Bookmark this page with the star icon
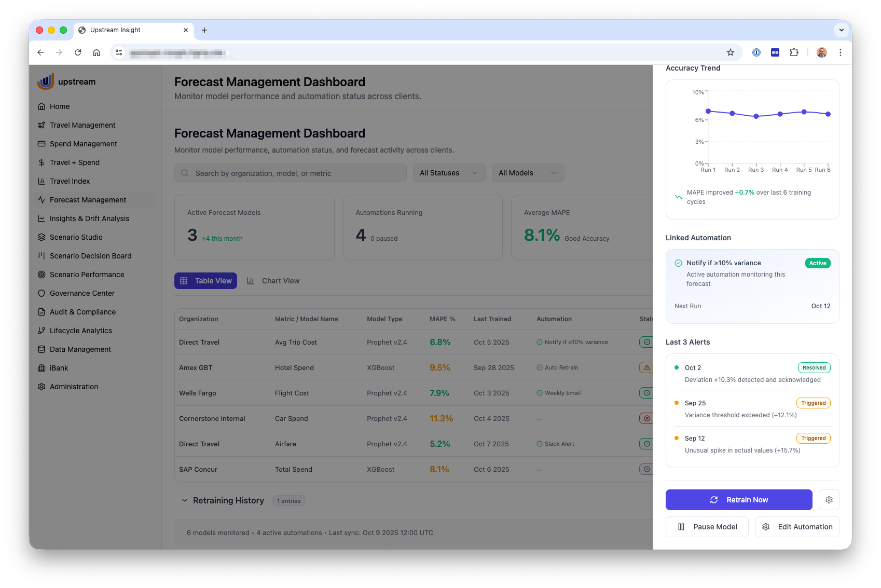881x588 pixels. pyautogui.click(x=730, y=52)
